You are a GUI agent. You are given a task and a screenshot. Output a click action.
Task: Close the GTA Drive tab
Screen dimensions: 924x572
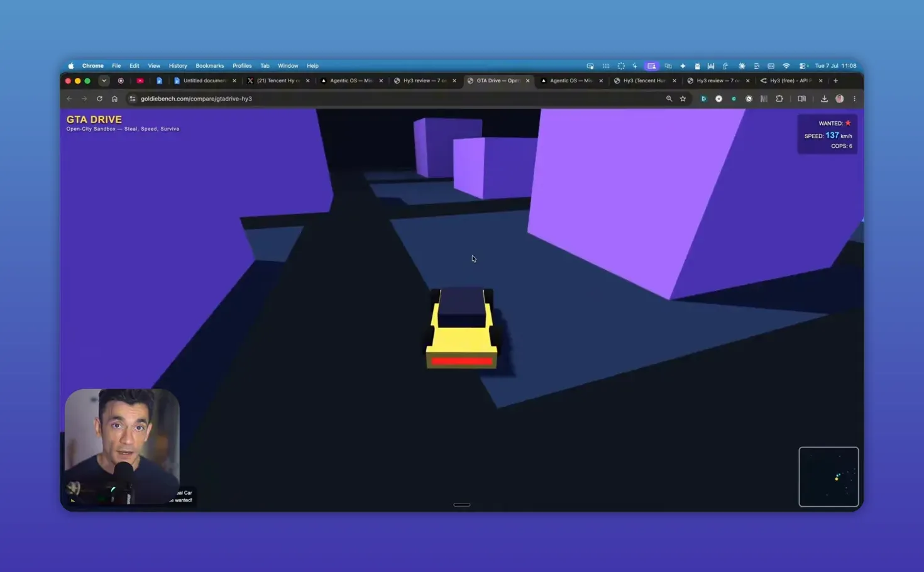527,80
